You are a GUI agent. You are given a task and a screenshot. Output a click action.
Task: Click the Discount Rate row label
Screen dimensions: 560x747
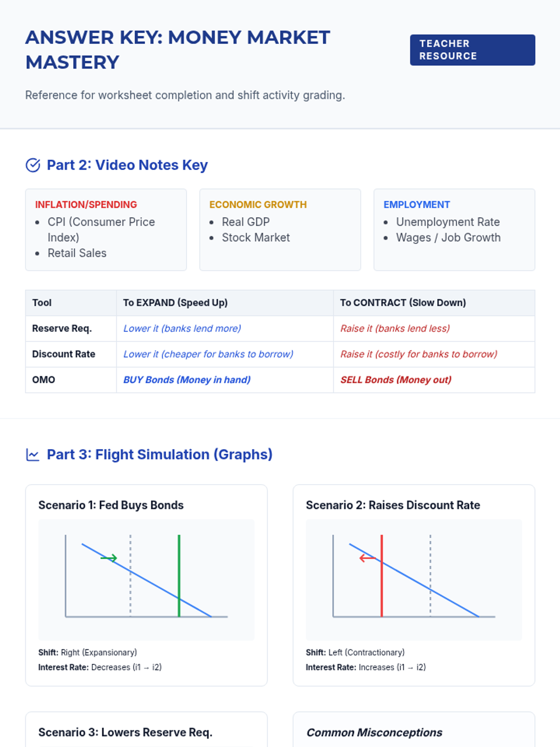63,354
